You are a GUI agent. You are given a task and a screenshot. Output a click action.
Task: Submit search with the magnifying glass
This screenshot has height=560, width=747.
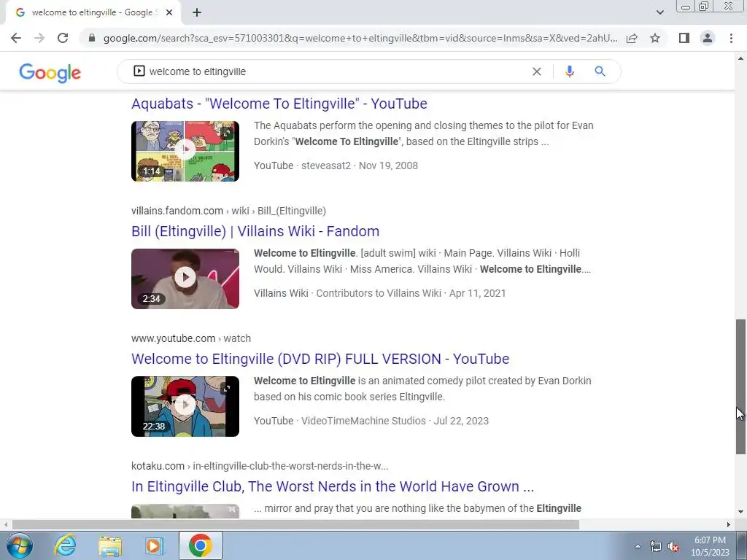pyautogui.click(x=600, y=71)
